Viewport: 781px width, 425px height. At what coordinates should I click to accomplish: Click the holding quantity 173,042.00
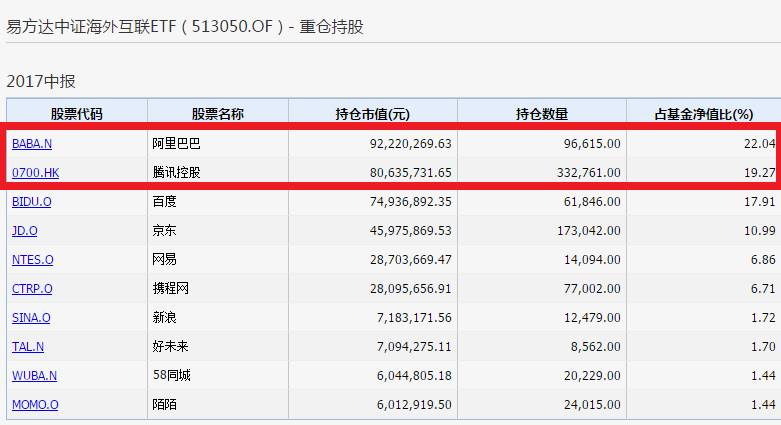tap(589, 231)
